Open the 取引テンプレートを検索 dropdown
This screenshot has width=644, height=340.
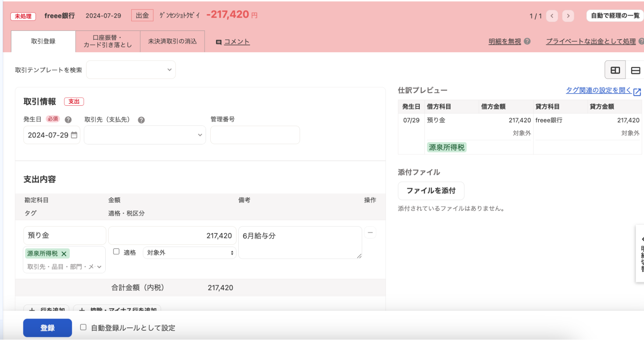[x=131, y=70]
